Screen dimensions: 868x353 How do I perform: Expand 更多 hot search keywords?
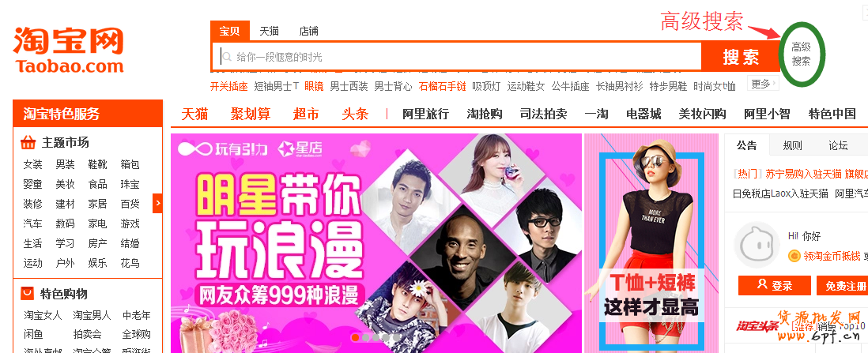763,84
